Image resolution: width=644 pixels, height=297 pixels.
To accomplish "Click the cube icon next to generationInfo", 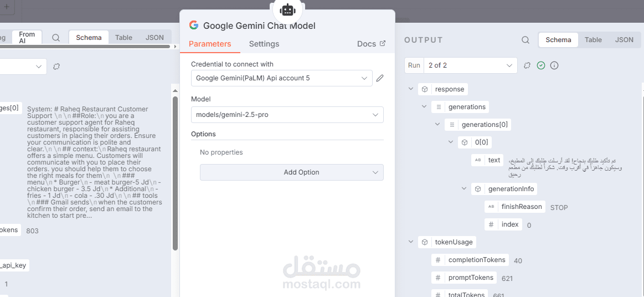I will point(478,189).
